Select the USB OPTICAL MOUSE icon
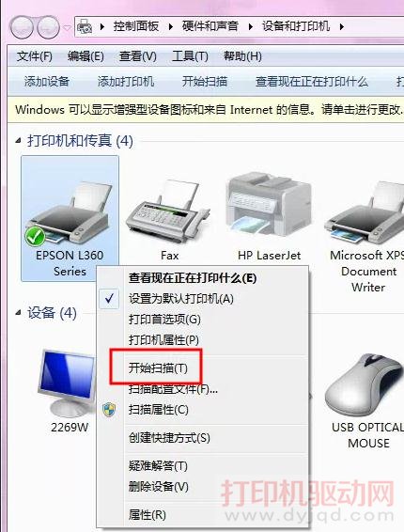Screen dimensions: 404x532 [365, 385]
